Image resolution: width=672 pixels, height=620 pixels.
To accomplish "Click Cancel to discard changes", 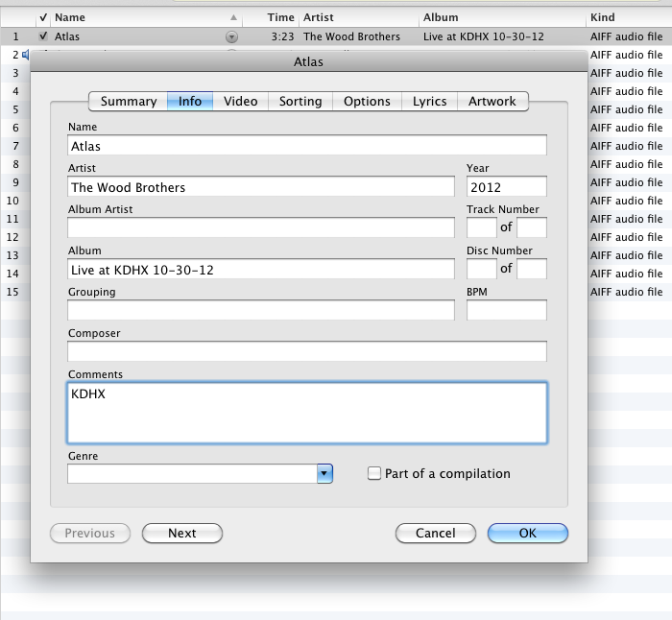I will click(435, 534).
